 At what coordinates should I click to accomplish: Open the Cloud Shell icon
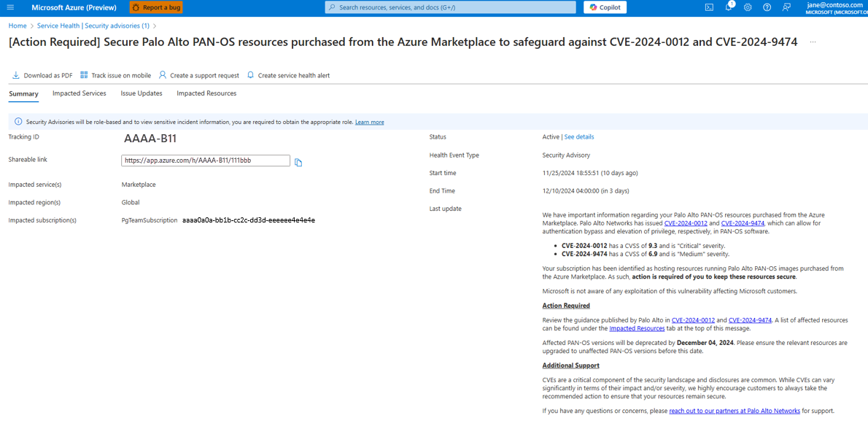tap(708, 8)
